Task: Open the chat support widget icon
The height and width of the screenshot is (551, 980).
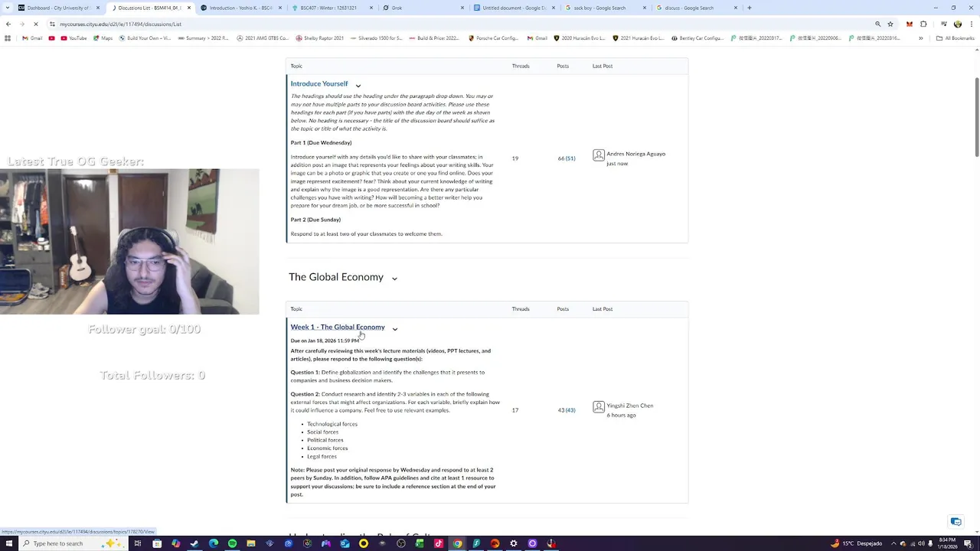Action: pos(955,522)
